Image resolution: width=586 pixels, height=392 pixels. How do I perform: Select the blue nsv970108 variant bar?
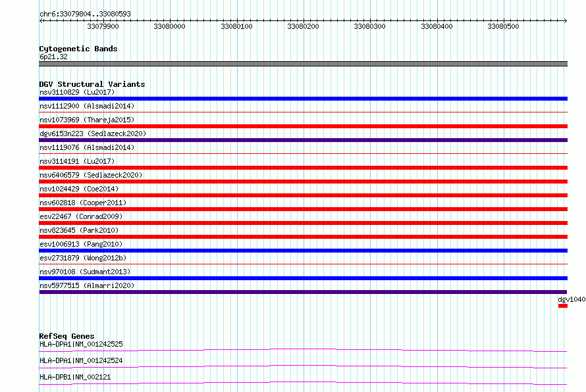[303, 278]
